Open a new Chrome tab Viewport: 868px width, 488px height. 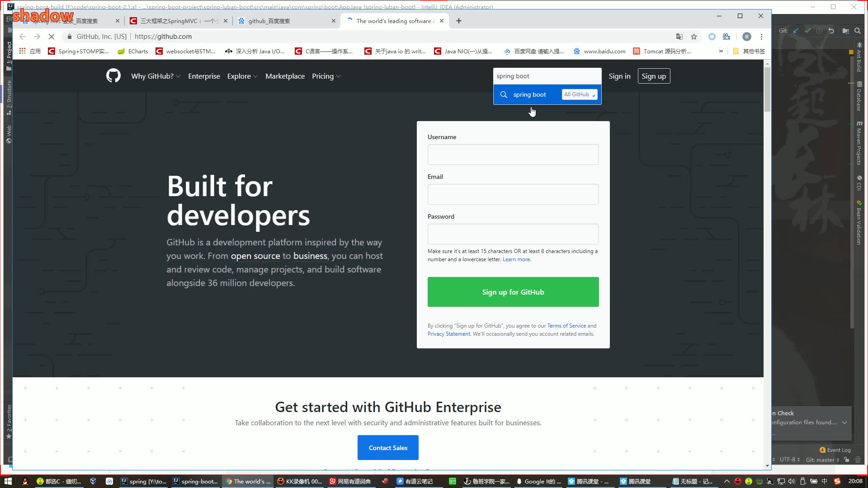pos(459,21)
